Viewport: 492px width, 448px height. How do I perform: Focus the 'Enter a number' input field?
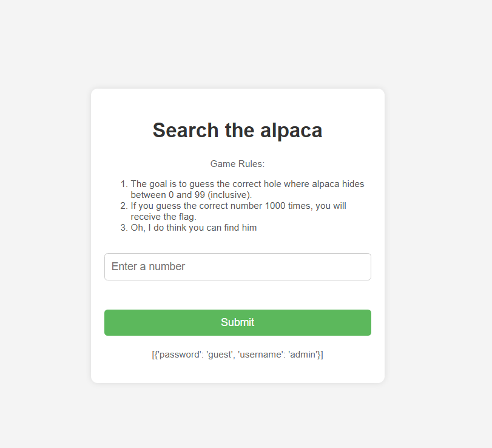(x=238, y=266)
